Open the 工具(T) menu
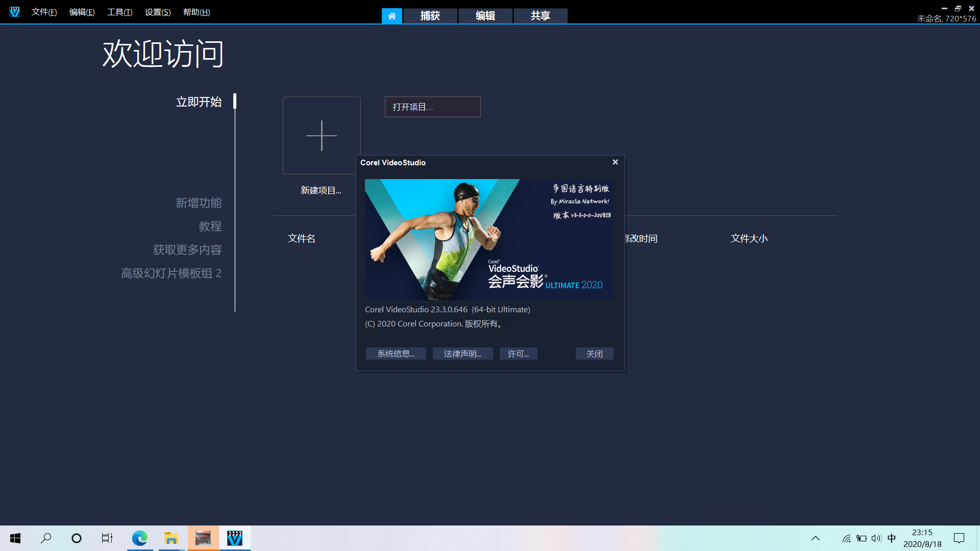Image resolution: width=980 pixels, height=551 pixels. click(x=119, y=12)
